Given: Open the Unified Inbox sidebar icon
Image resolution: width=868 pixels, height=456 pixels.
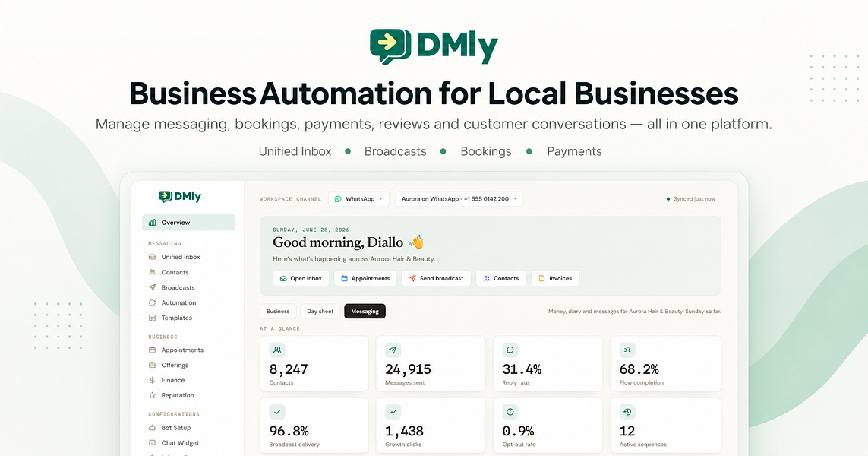Looking at the screenshot, I should click(152, 257).
